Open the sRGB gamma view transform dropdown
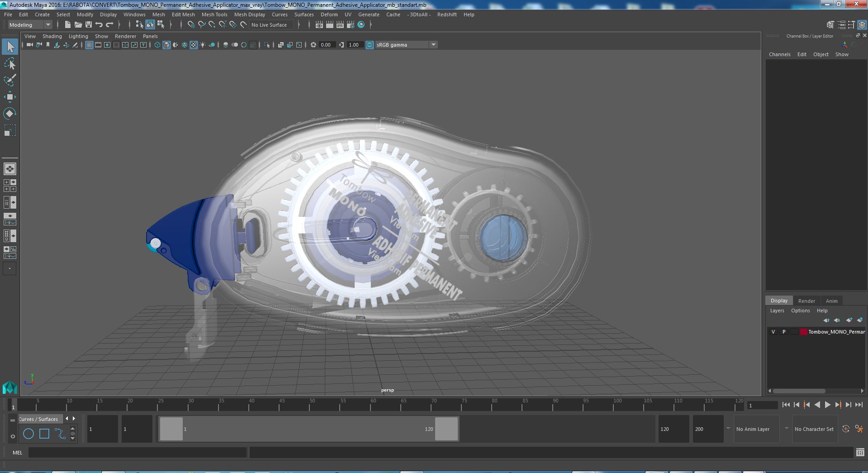Image resolution: width=868 pixels, height=473 pixels. [406, 45]
